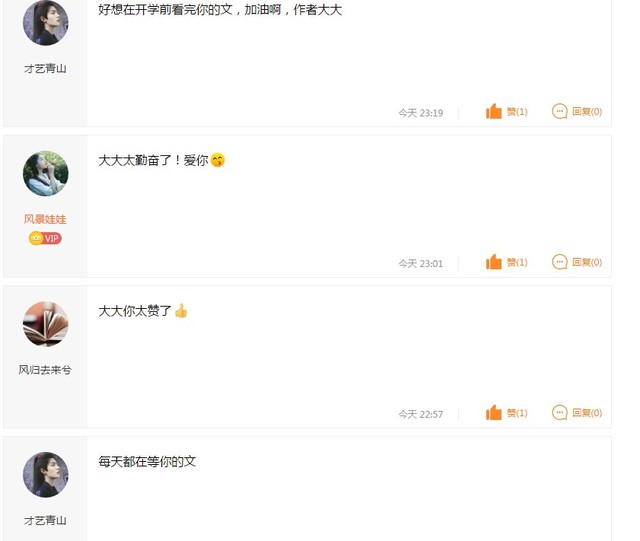This screenshot has width=640, height=541.
Task: Click 回复(0) text on 23:19 comment
Action: pyautogui.click(x=587, y=111)
